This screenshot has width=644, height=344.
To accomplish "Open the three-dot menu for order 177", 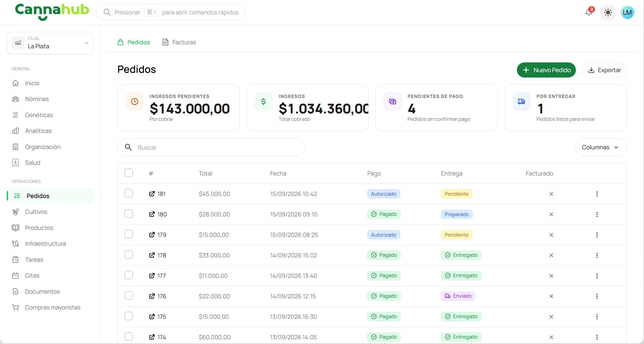I will click(597, 276).
